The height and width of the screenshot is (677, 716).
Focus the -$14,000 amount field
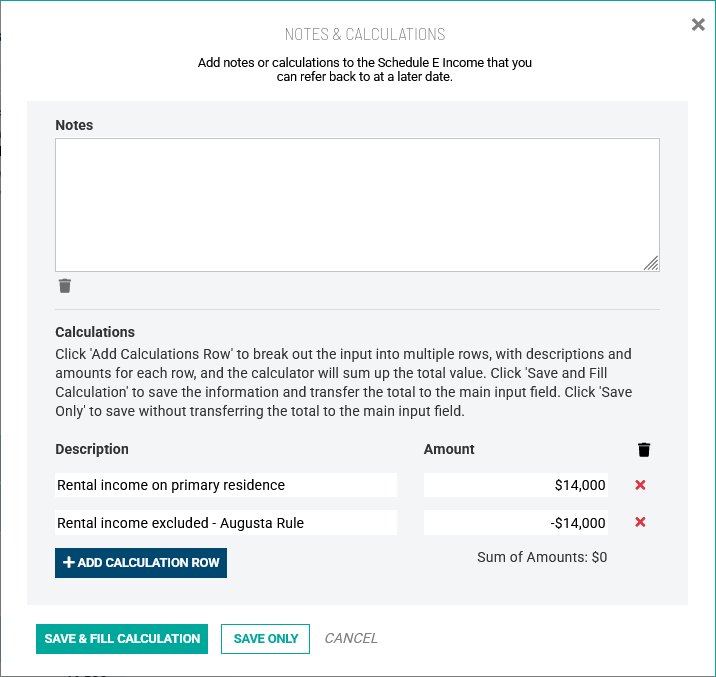[x=515, y=523]
